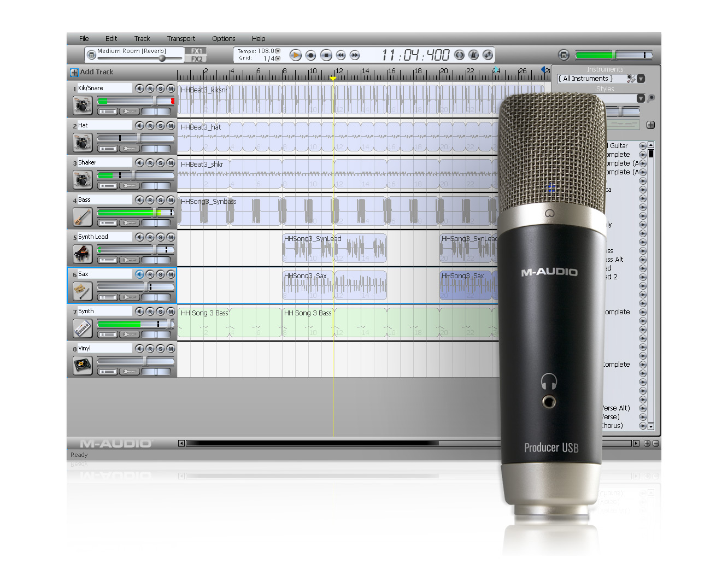Preview the Guitar loop with its play arrow

tap(643, 146)
